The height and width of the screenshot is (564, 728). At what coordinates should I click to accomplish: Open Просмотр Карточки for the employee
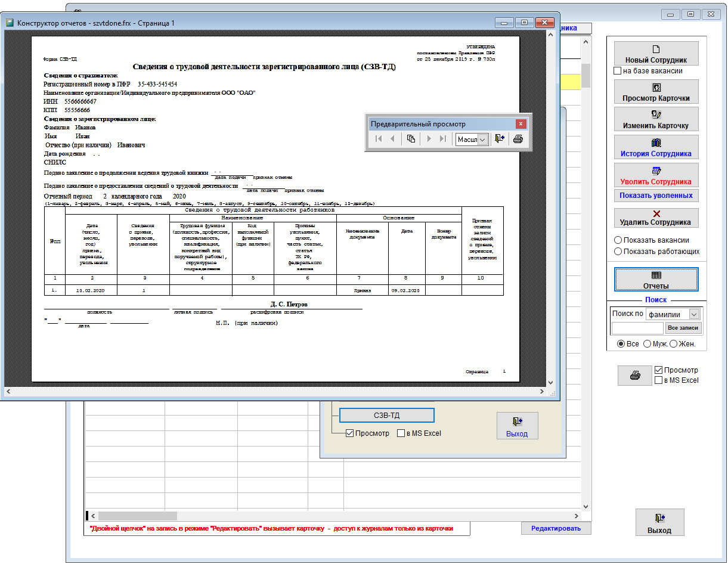(x=656, y=92)
